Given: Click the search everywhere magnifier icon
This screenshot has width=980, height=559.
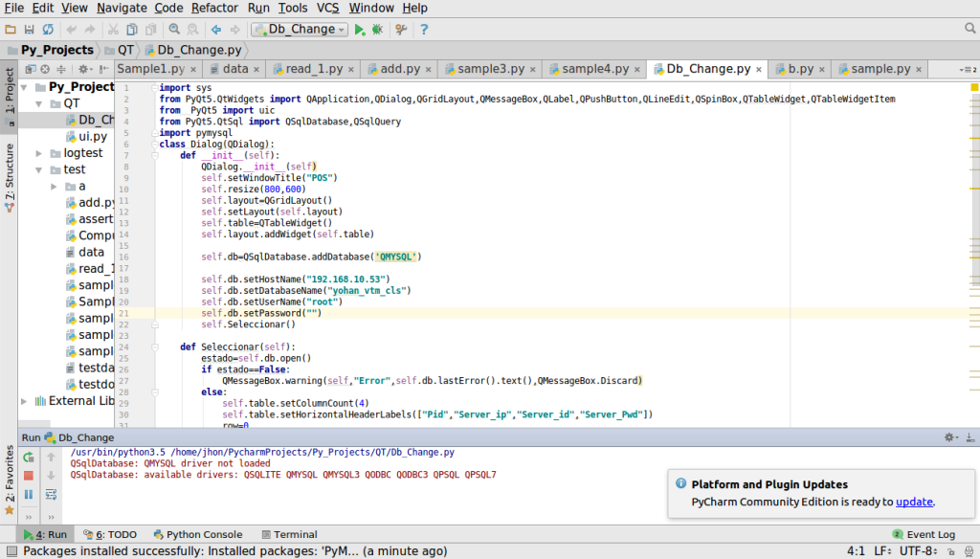Looking at the screenshot, I should tap(970, 28).
